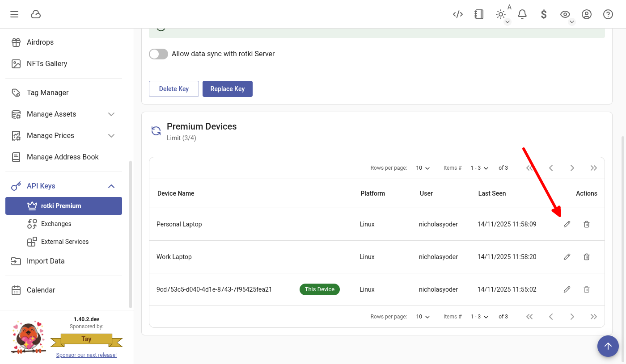Go to Exchanges in sidebar

coord(56,224)
